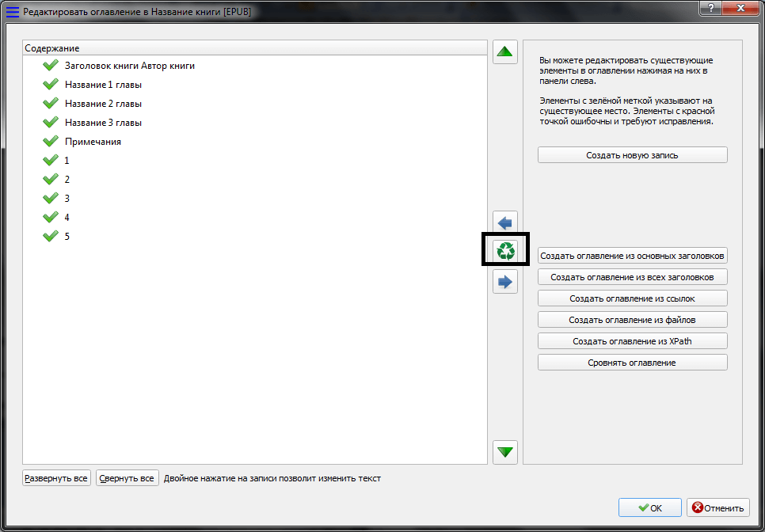The image size is (765, 532).
Task: Click green checkmark beside entry 5
Action: 50,237
